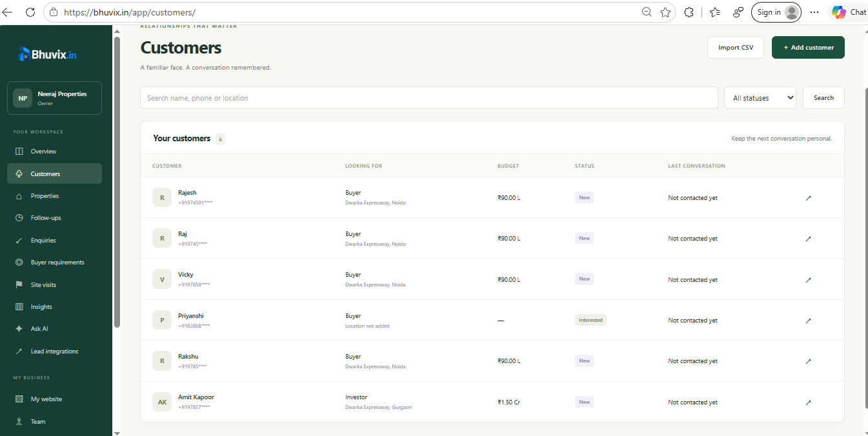Click the Enquiries arrow icon
868x436 pixels.
click(19, 241)
